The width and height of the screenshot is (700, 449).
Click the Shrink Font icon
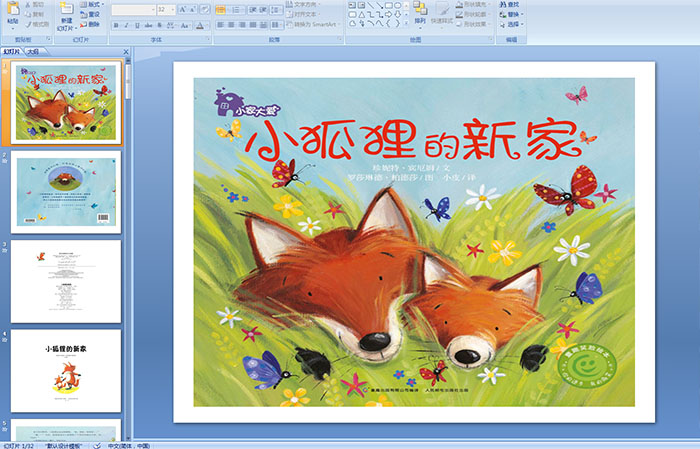click(x=192, y=10)
